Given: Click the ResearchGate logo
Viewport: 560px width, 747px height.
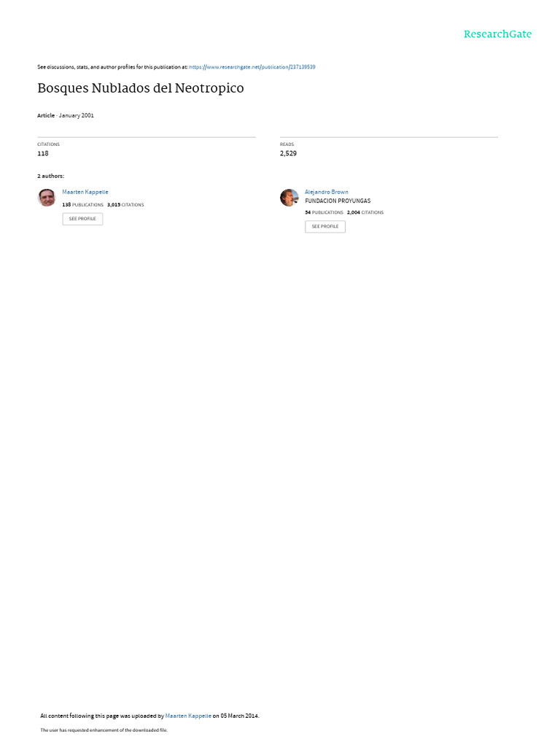Looking at the screenshot, I should tap(497, 34).
